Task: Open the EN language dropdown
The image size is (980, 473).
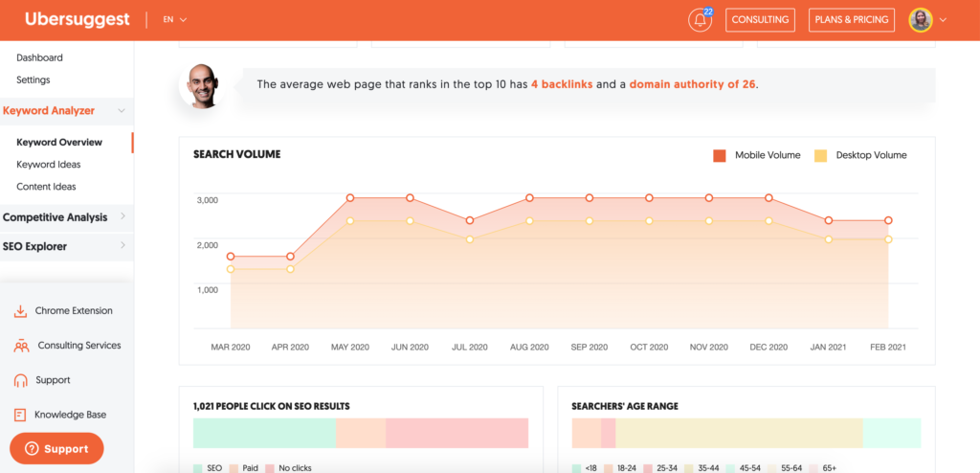Action: click(x=175, y=19)
